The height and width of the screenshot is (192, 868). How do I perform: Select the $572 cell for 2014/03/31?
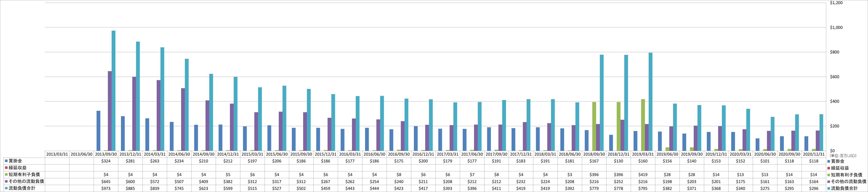[155, 181]
